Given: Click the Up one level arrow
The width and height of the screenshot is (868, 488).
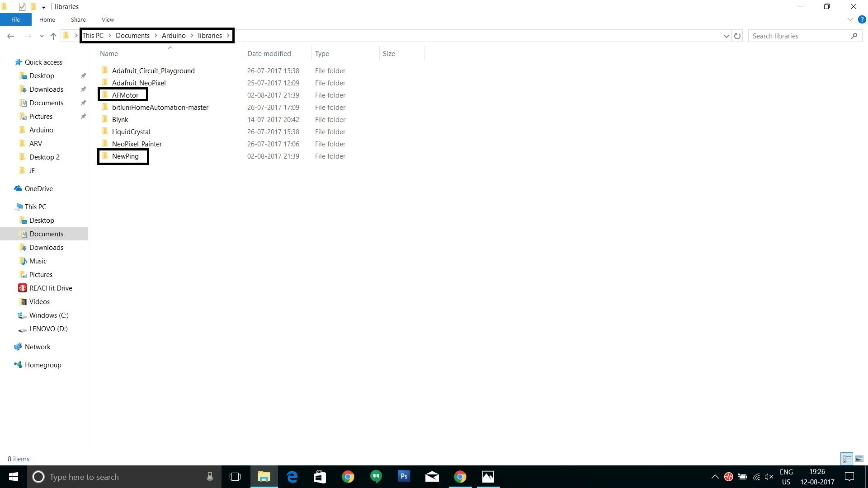Looking at the screenshot, I should (x=53, y=36).
